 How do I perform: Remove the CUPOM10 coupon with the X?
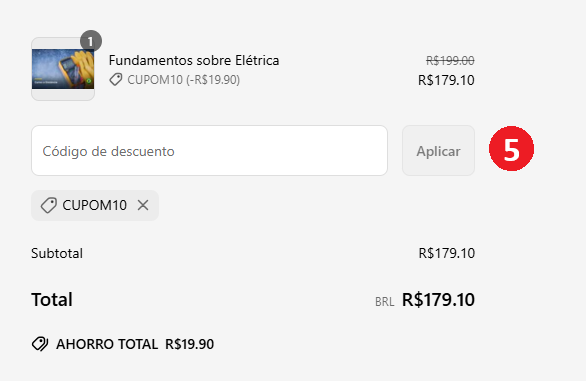pos(143,205)
